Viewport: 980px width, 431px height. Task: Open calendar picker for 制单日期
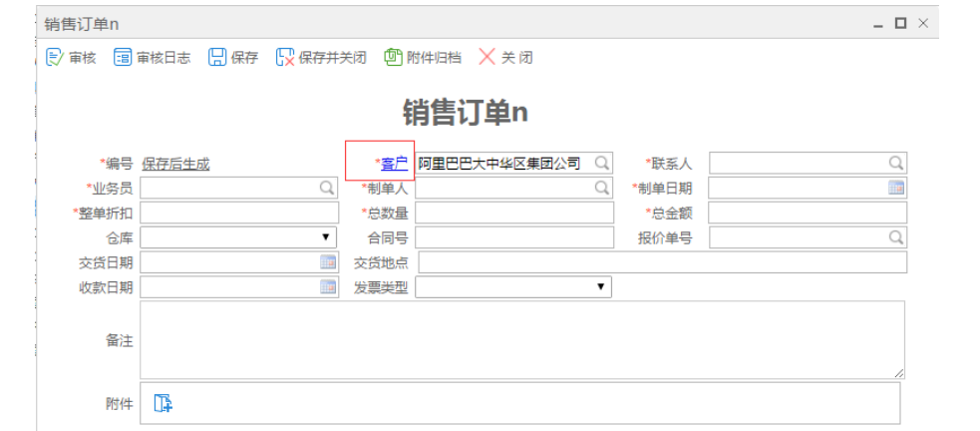[895, 188]
